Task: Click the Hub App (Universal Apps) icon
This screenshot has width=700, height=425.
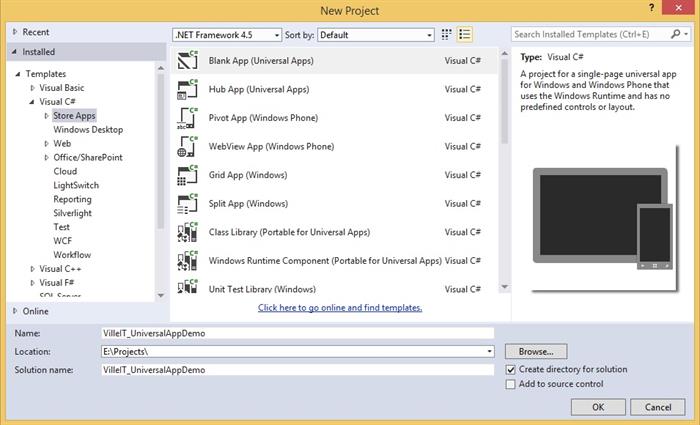Action: click(188, 89)
